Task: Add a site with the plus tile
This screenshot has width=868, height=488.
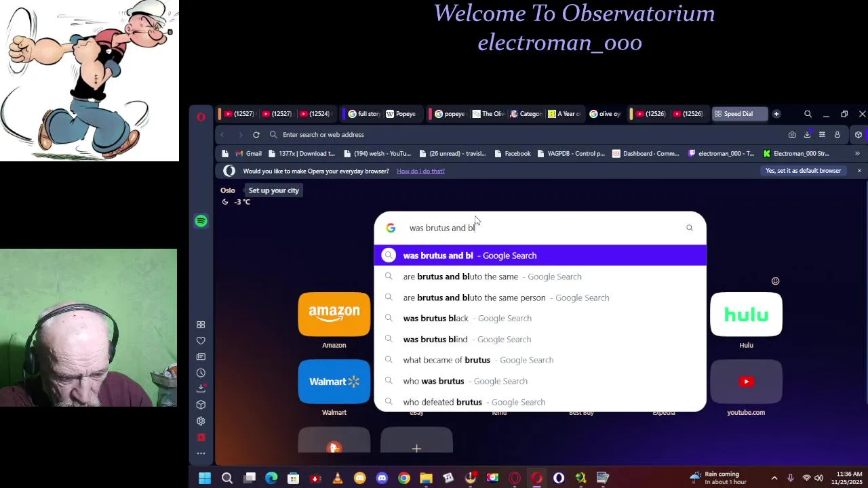Action: 416,441
